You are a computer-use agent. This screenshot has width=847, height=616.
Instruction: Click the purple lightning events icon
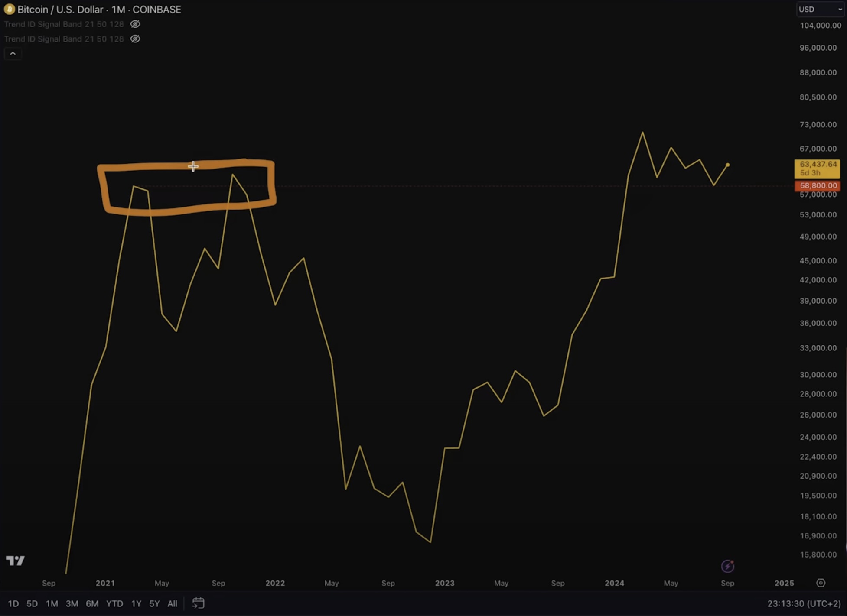pyautogui.click(x=727, y=566)
